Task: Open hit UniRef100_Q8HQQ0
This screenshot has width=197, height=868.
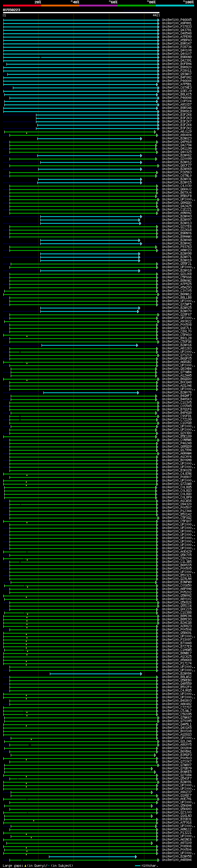Action: pyautogui.click(x=177, y=203)
